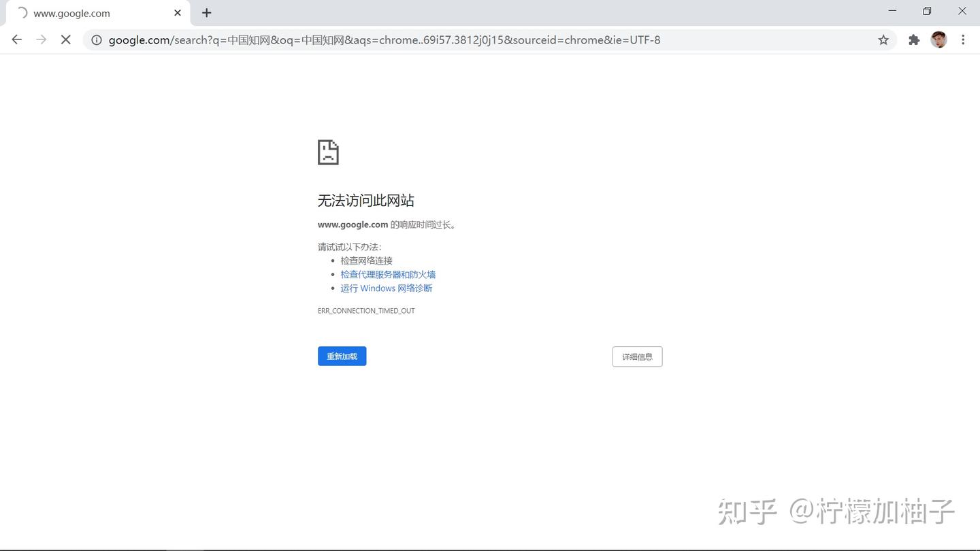This screenshot has height=551, width=980.
Task: Open the Chrome profile avatar
Action: pos(939,40)
